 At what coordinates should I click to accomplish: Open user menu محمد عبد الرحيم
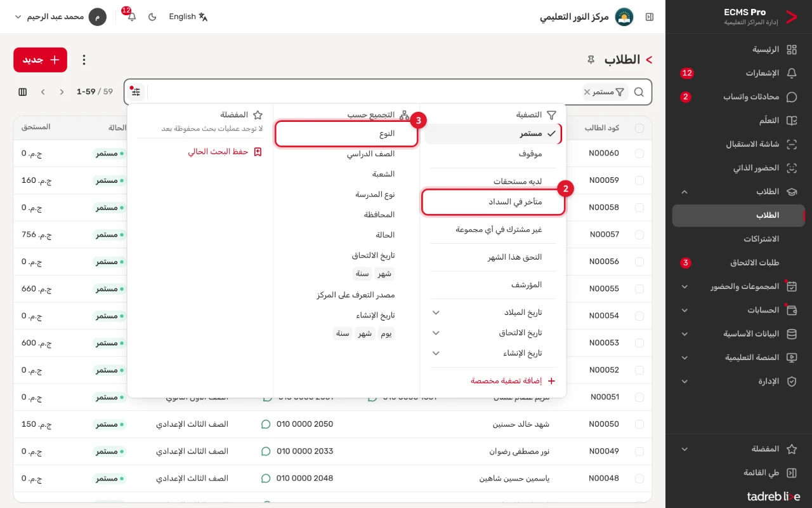coord(60,17)
